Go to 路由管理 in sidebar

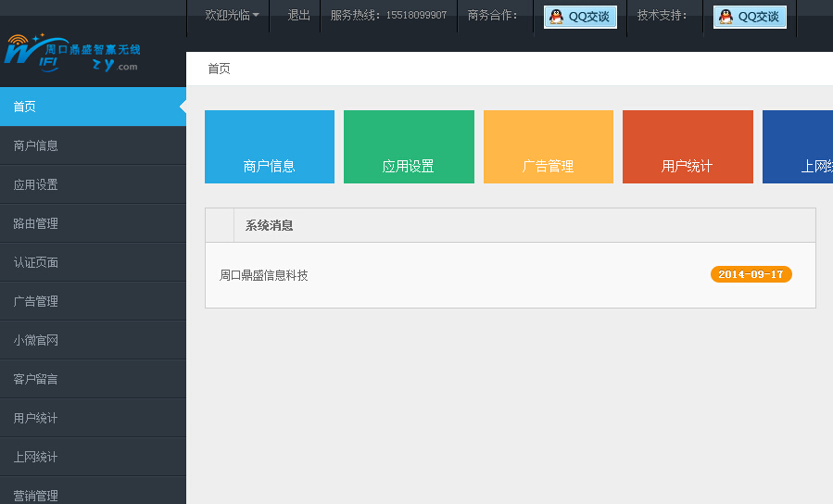93,223
